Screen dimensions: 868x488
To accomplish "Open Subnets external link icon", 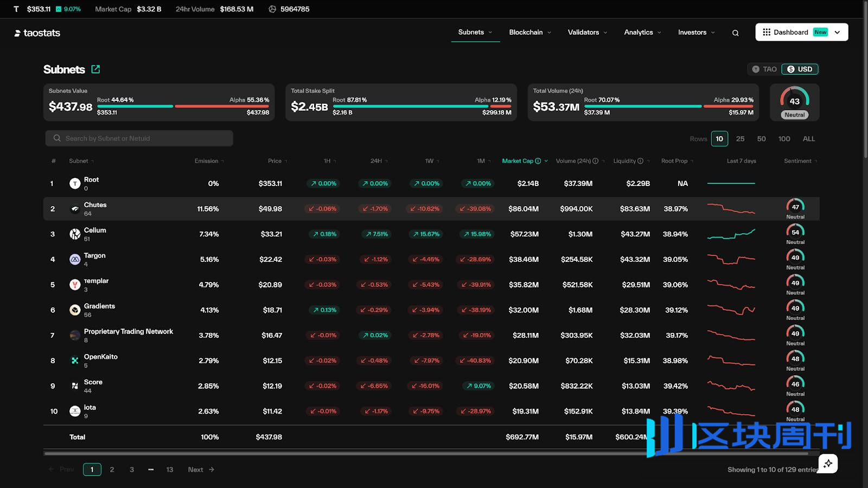I will click(96, 69).
